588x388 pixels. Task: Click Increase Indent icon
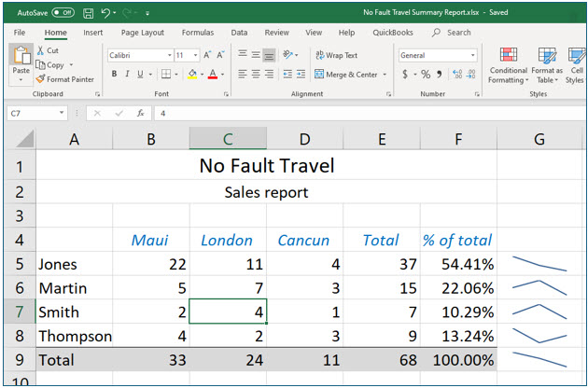(x=301, y=74)
